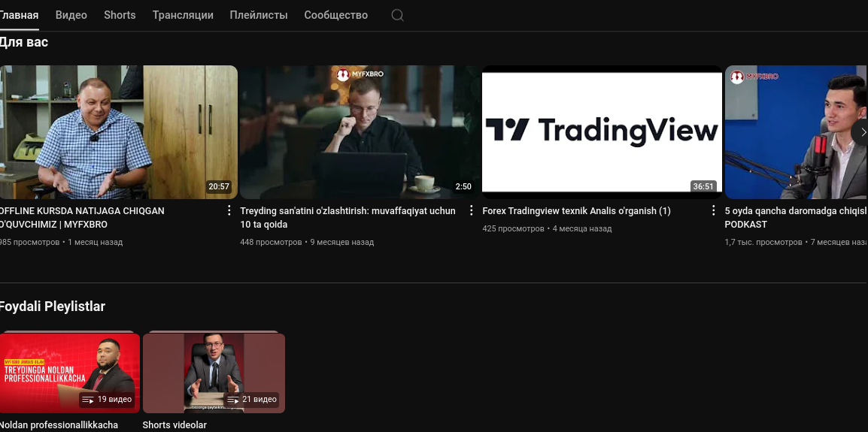Image resolution: width=868 pixels, height=432 pixels.
Task: Play the man with laptop thumbnail
Action: point(360,132)
